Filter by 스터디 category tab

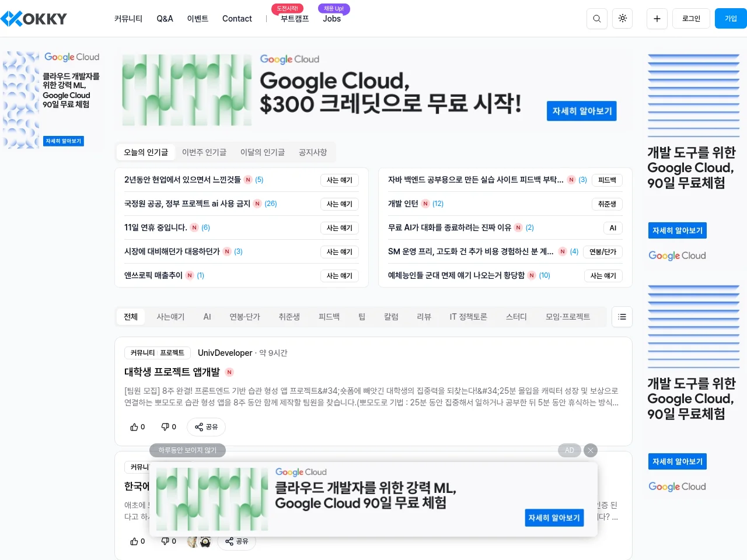point(516,317)
